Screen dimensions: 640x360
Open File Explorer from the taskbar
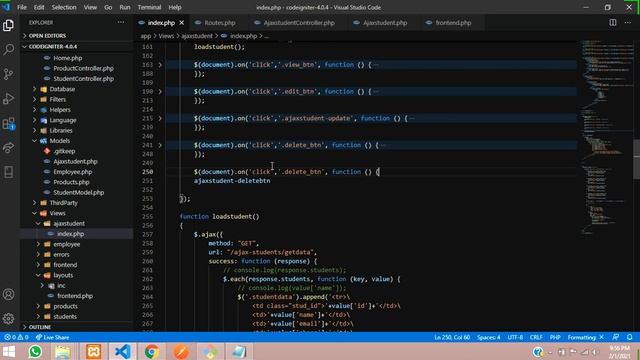[62, 351]
